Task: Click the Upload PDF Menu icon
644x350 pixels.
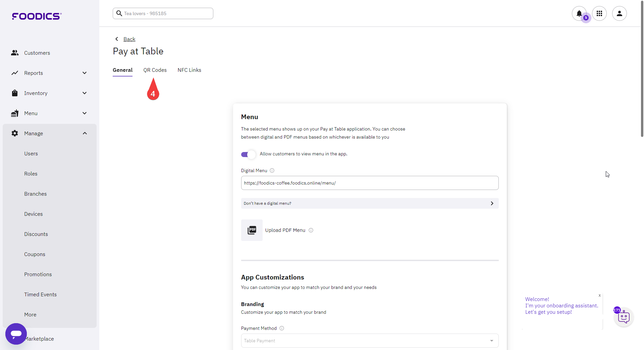Action: (x=252, y=230)
